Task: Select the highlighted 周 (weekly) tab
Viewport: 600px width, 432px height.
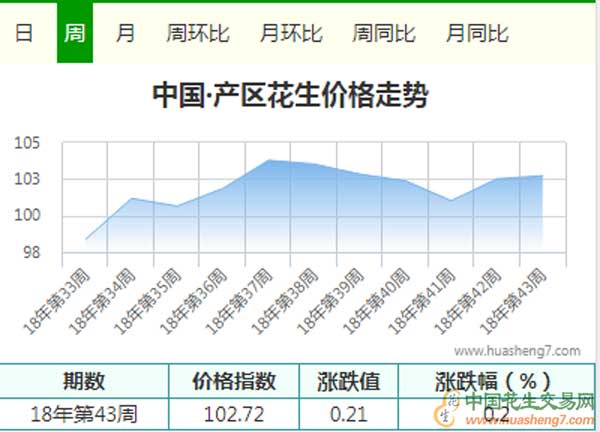Action: [x=75, y=32]
